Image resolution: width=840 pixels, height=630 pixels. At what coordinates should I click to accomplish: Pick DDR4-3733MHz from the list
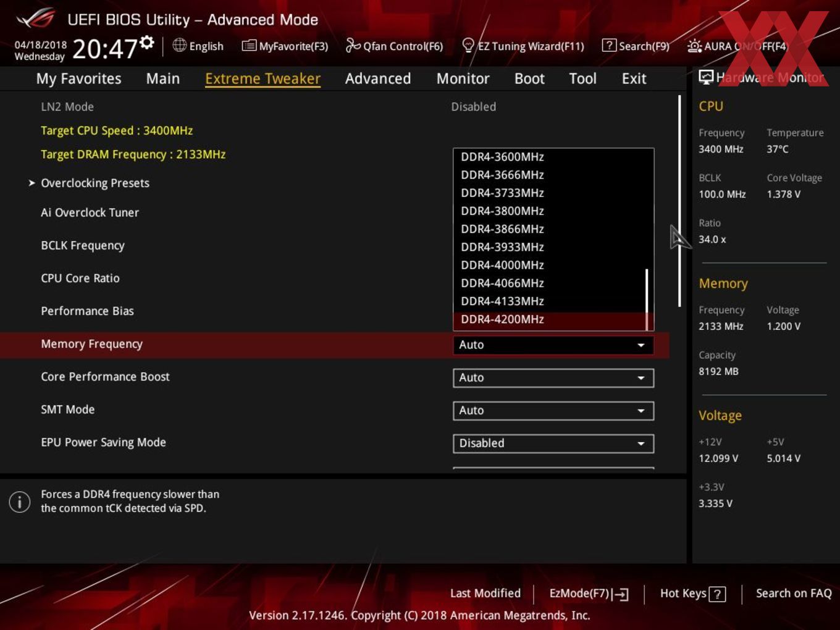pos(550,193)
